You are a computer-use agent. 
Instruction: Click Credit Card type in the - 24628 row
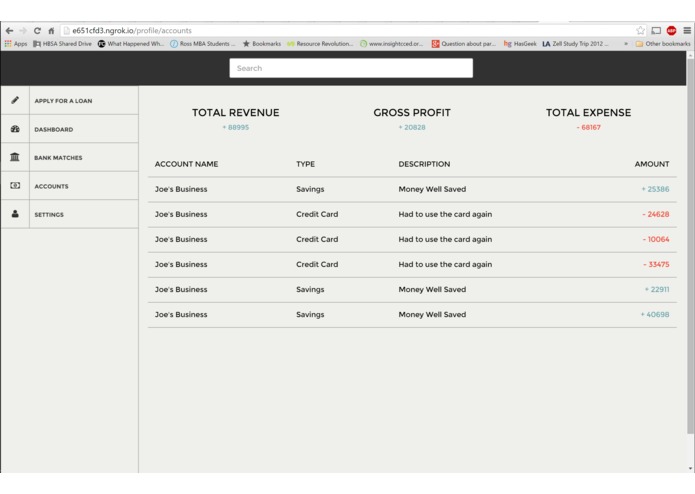coord(317,214)
